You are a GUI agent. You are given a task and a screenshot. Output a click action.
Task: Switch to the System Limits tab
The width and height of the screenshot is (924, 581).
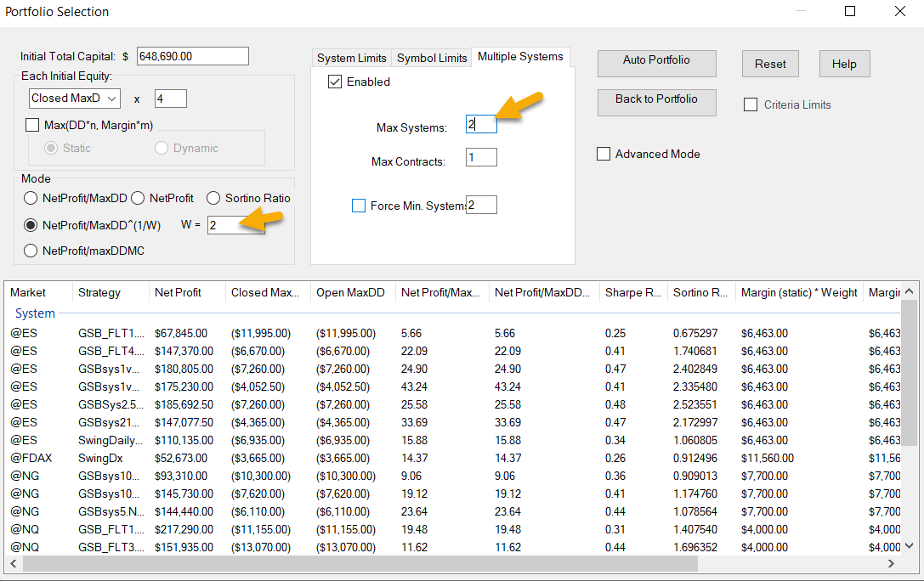[x=352, y=58]
